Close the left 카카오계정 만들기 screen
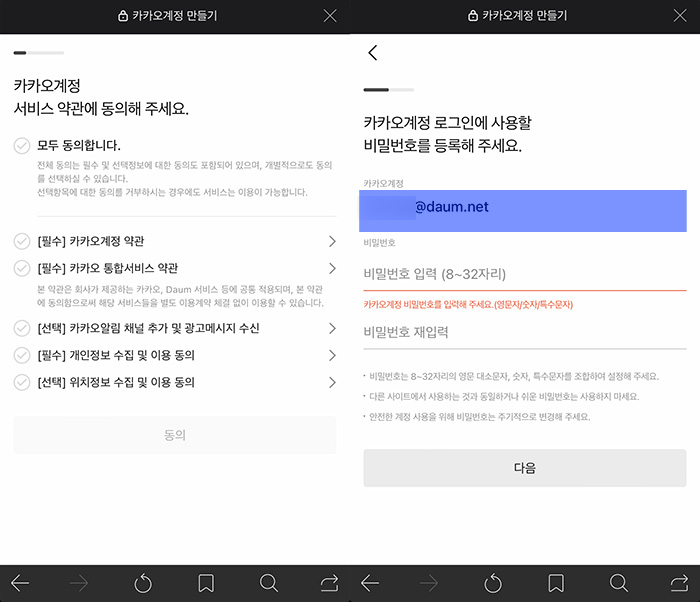This screenshot has height=602, width=700. pyautogui.click(x=330, y=16)
